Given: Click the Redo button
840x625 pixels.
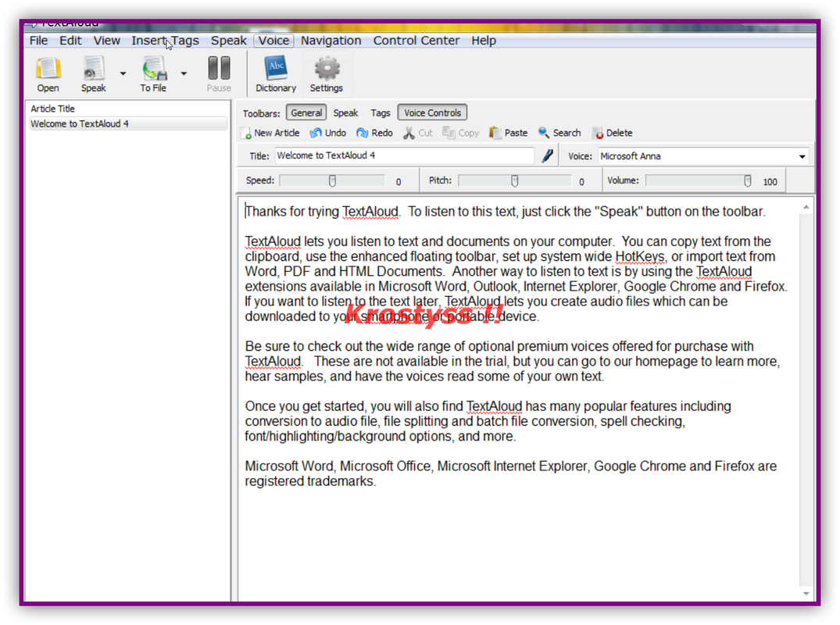Looking at the screenshot, I should pyautogui.click(x=374, y=133).
